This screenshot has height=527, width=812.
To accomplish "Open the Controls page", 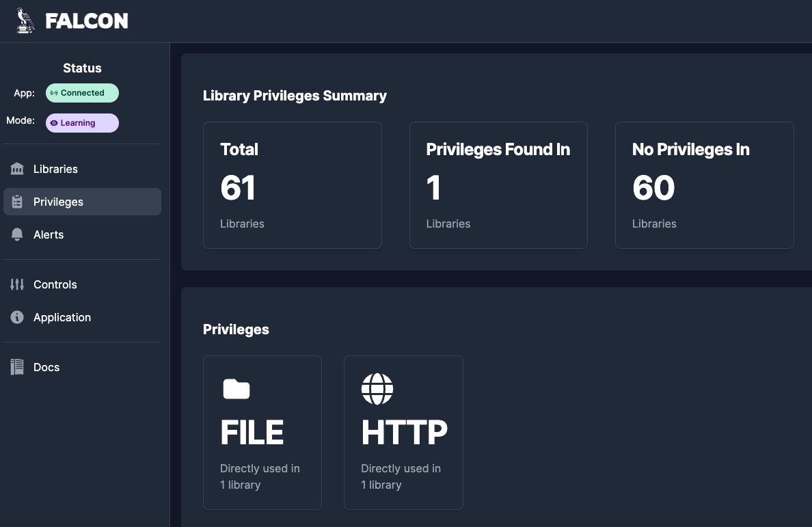I will pos(55,284).
